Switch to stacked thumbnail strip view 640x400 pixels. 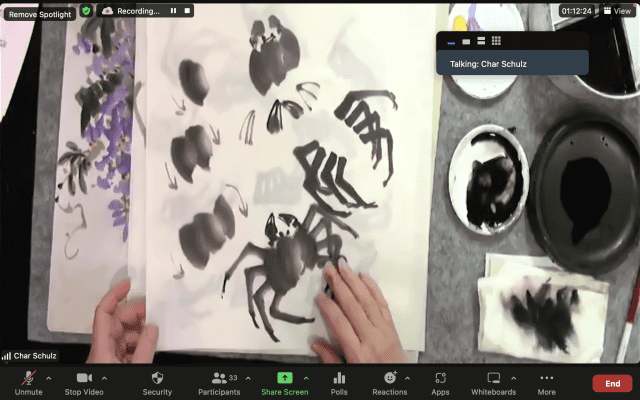pyautogui.click(x=481, y=41)
